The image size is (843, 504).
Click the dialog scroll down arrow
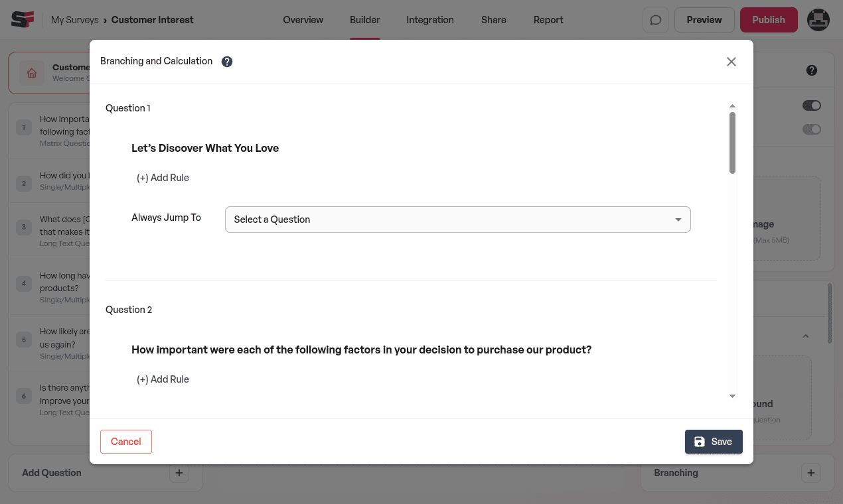[732, 396]
